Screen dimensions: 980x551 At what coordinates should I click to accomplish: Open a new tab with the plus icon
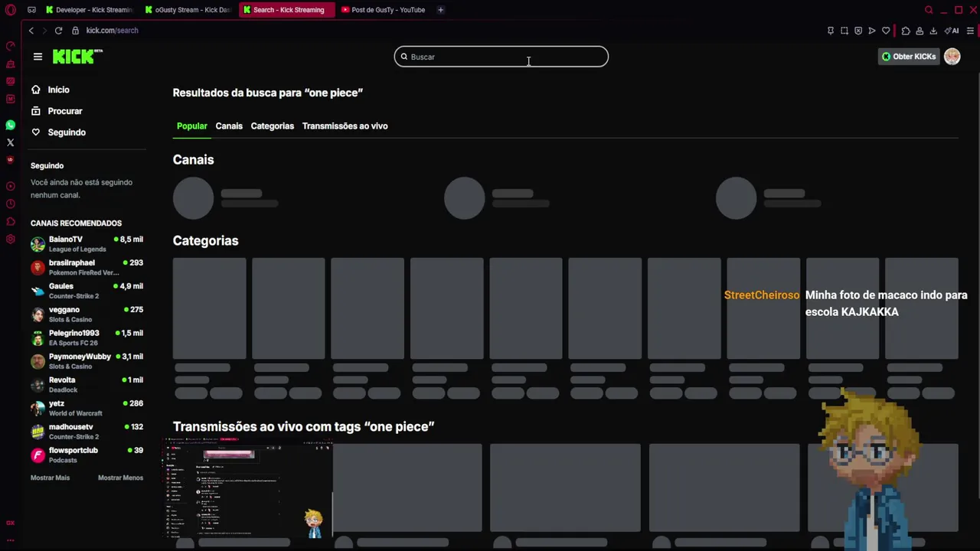click(x=440, y=10)
